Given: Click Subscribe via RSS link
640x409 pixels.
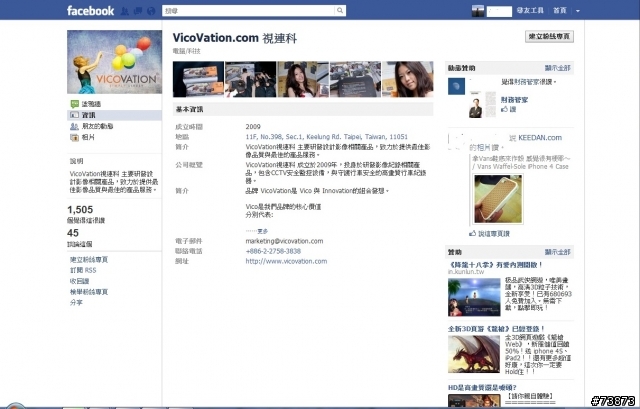Looking at the screenshot, I should point(83,270).
